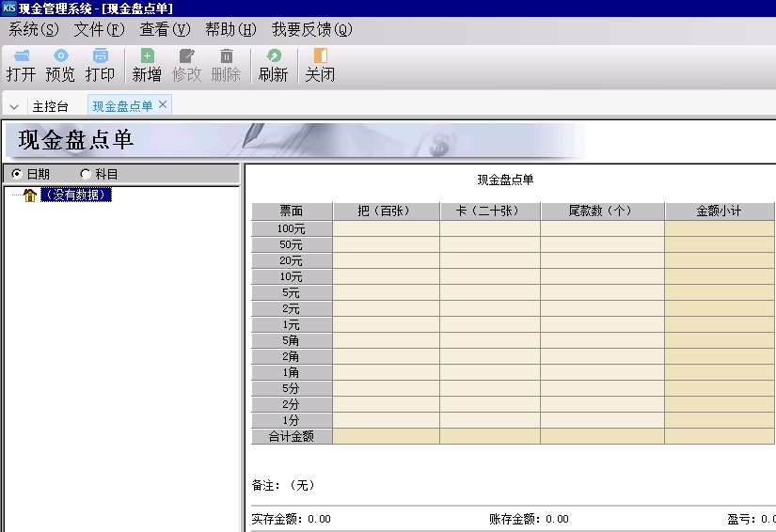Select the 日期 radio button
The height and width of the screenshot is (532, 776).
pos(17,174)
